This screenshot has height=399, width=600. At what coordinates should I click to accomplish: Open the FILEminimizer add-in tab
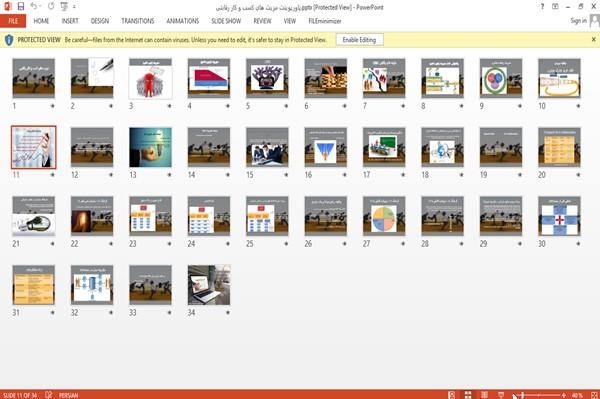click(x=325, y=21)
